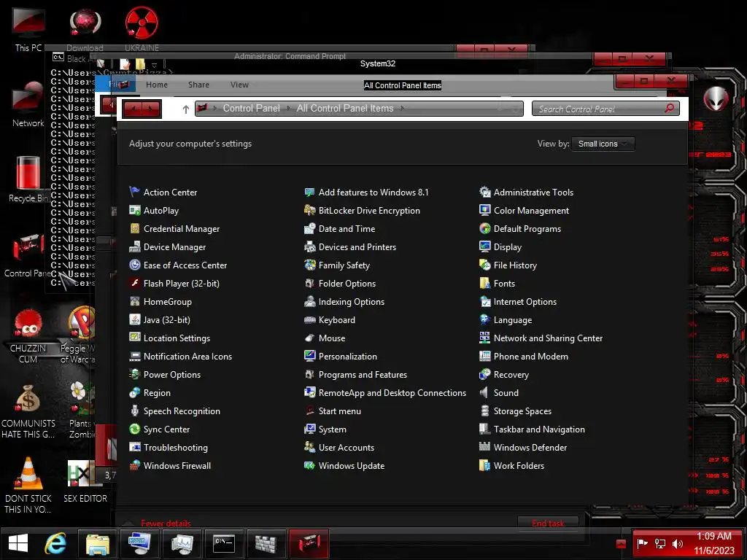The image size is (747, 560).
Task: Select the Network desktop icon
Action: 28,104
